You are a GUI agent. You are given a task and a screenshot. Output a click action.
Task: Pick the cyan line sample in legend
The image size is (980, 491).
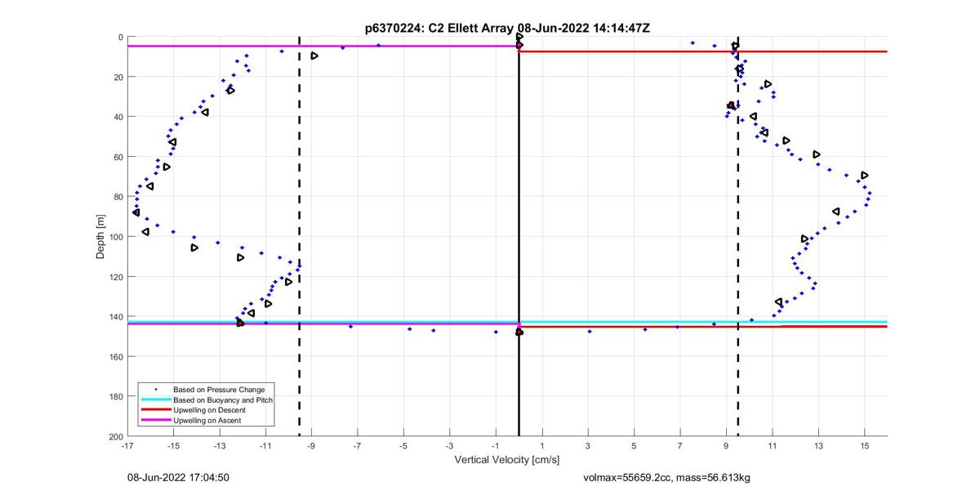(156, 400)
